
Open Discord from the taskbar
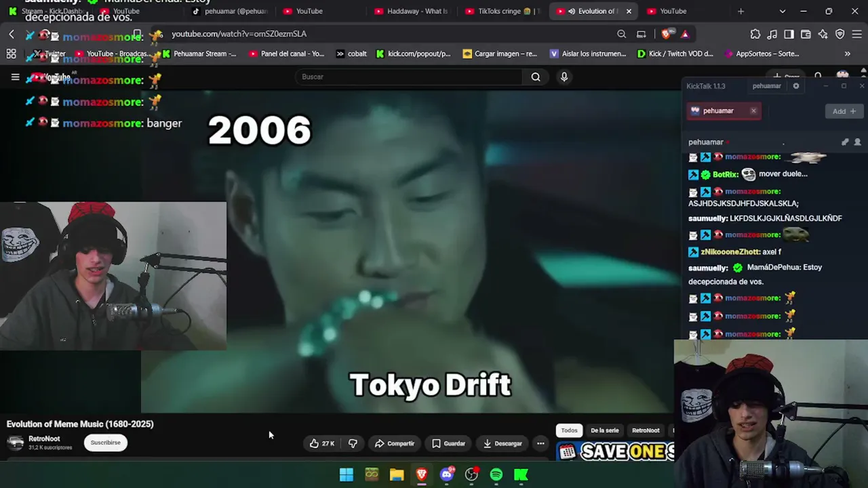click(447, 474)
